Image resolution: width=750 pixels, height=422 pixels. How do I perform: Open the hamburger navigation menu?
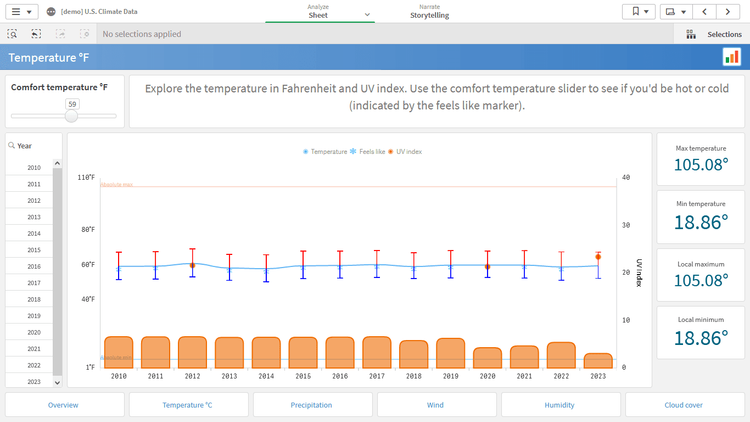coord(22,12)
